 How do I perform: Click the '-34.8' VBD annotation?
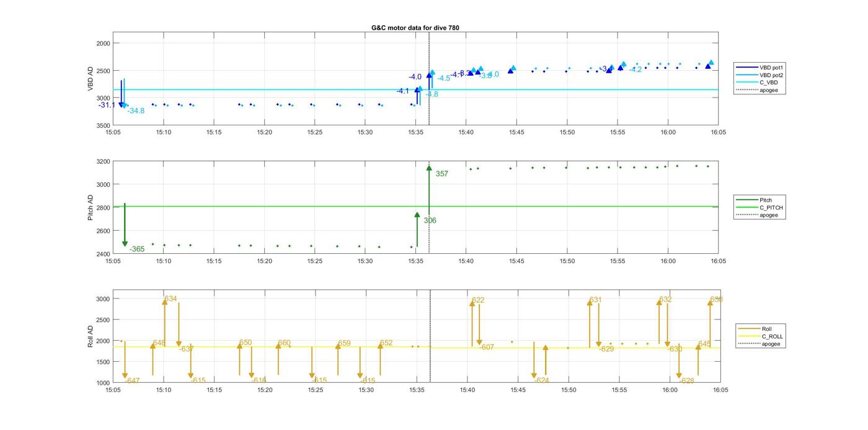coord(136,110)
